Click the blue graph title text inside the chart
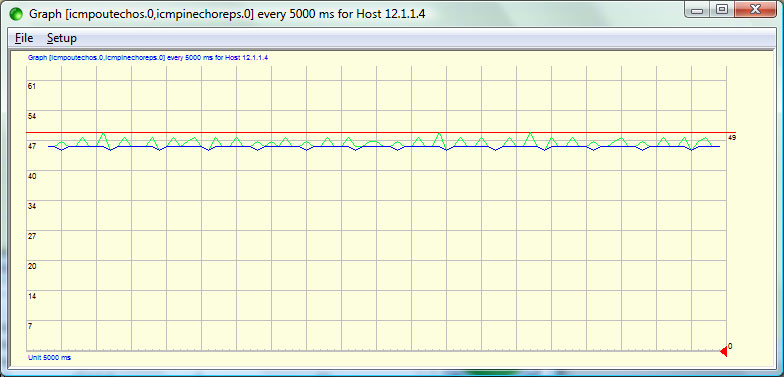The image size is (784, 377). point(148,58)
